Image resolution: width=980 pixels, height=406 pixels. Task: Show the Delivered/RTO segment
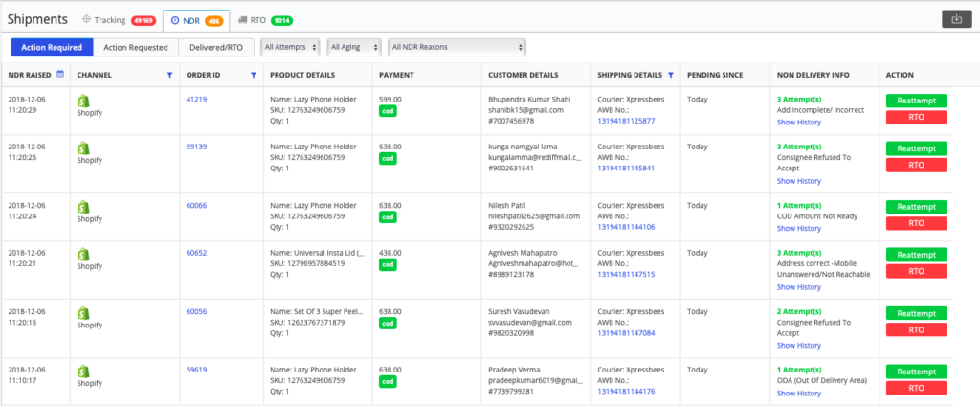click(216, 48)
